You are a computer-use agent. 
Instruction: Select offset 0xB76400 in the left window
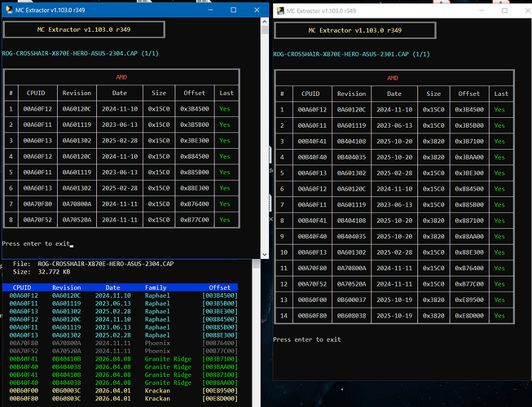195,204
